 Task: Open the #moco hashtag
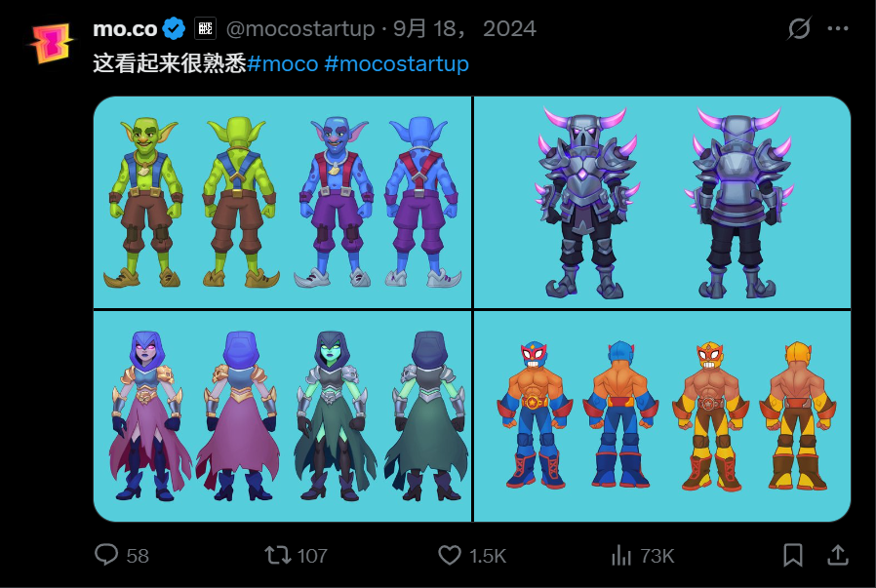[283, 63]
